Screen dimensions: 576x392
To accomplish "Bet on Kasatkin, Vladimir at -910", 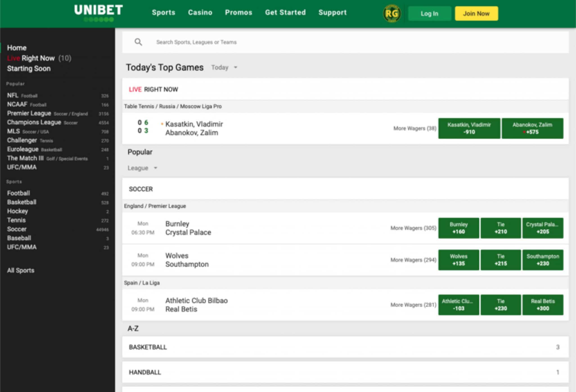I will [x=469, y=128].
